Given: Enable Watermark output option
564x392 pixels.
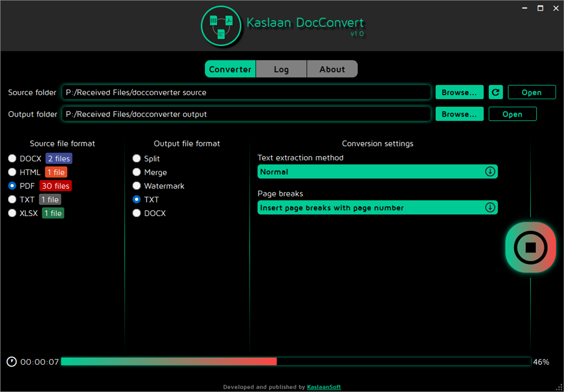Looking at the screenshot, I should coord(137,186).
